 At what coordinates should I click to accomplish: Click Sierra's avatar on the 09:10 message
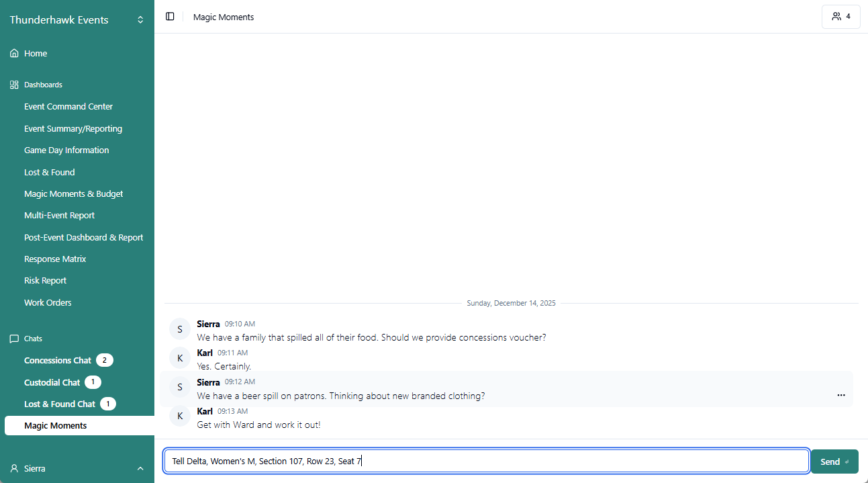point(179,328)
